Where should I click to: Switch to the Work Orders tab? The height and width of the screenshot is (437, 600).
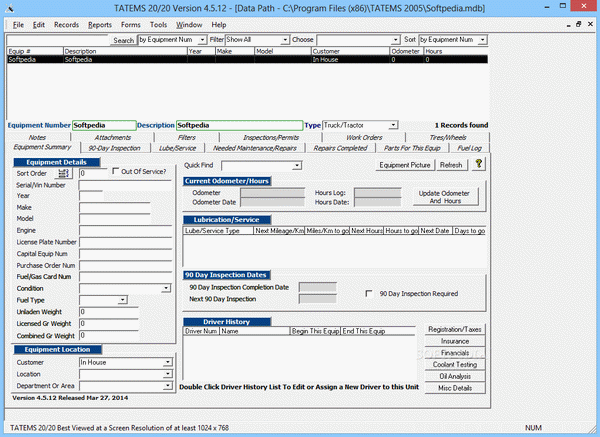(364, 137)
